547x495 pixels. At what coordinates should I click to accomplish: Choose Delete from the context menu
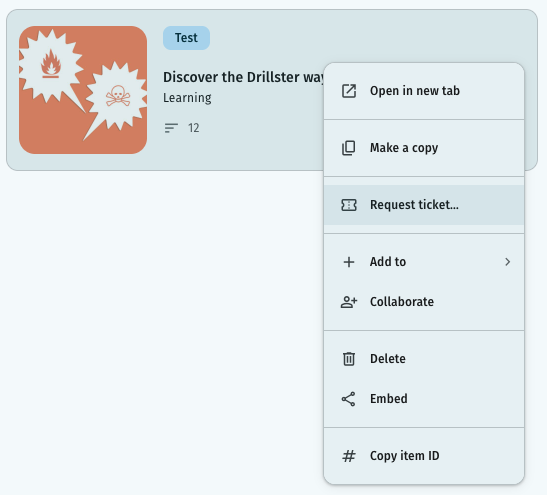click(424, 359)
